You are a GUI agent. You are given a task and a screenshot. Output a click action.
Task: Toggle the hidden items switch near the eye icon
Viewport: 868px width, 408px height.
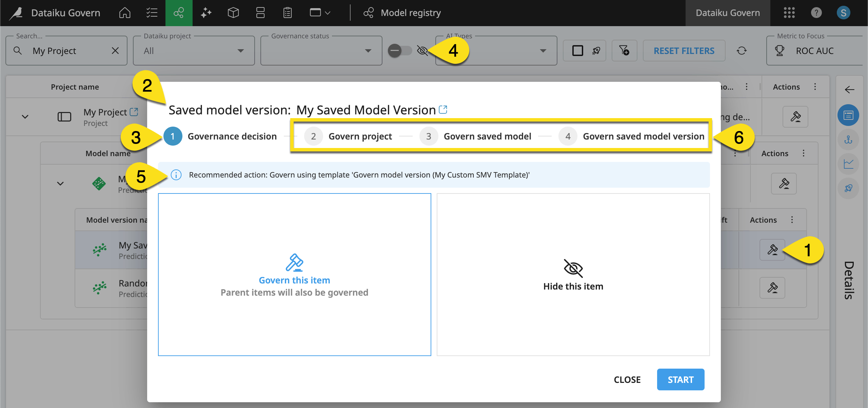click(x=399, y=50)
